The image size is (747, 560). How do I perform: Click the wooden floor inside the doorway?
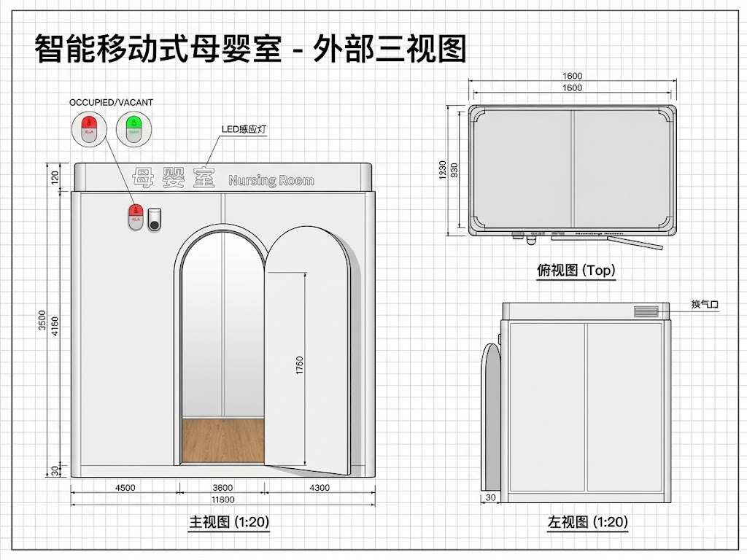(222, 440)
